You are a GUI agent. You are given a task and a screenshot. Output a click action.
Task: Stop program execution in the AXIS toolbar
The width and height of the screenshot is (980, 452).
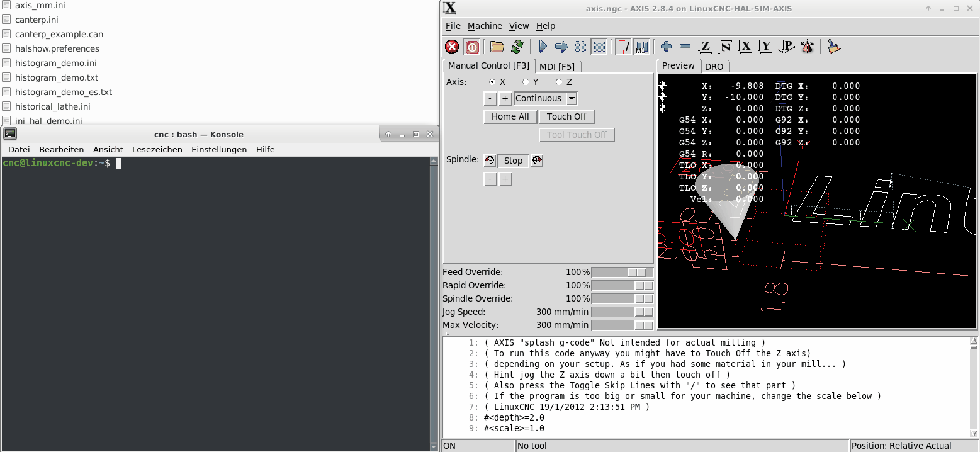[600, 47]
